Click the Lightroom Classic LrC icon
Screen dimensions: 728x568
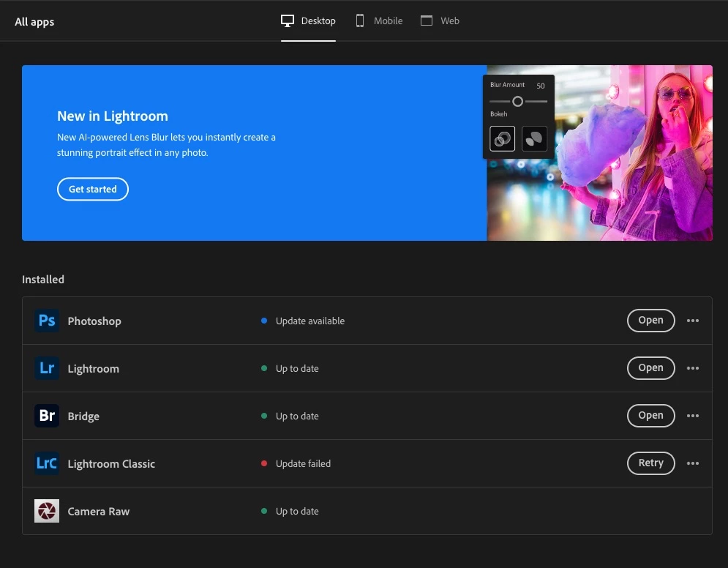[47, 463]
